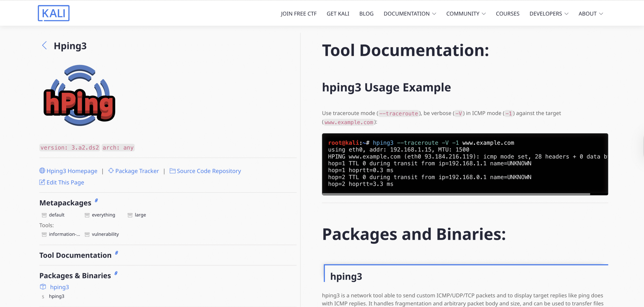Open the Developers dropdown menu
Screen dimensions: 644x307
pyautogui.click(x=549, y=14)
